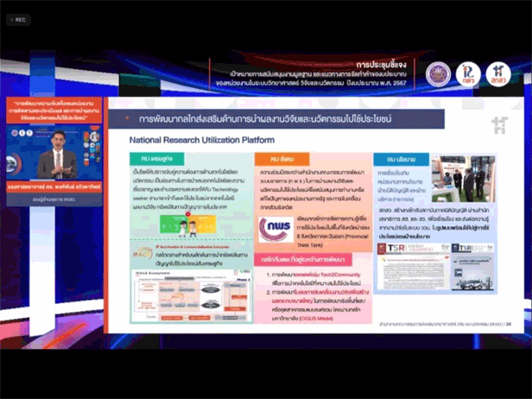532x399 pixels.
Task: Select the green RU เศรษฐกิจ label
Action: (157, 158)
